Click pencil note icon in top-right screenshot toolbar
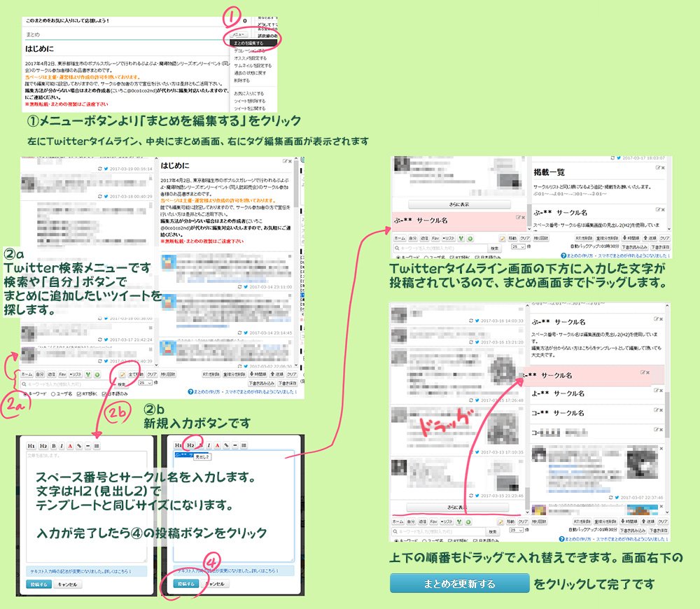This screenshot has height=609, width=700. click(503, 239)
